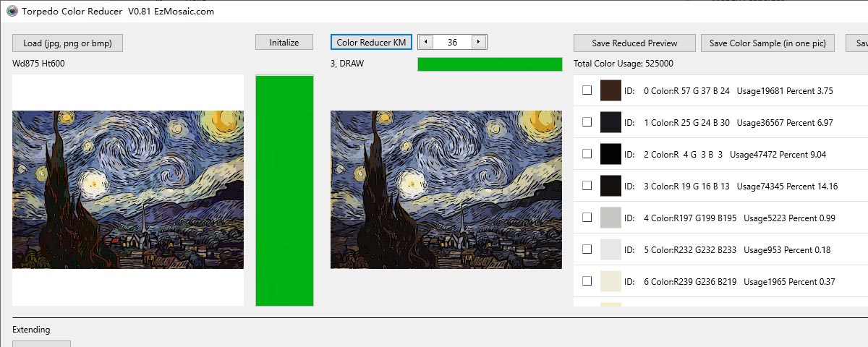The image size is (868, 347).
Task: Click the brown swatch R 57 G 37 B 24
Action: point(610,90)
